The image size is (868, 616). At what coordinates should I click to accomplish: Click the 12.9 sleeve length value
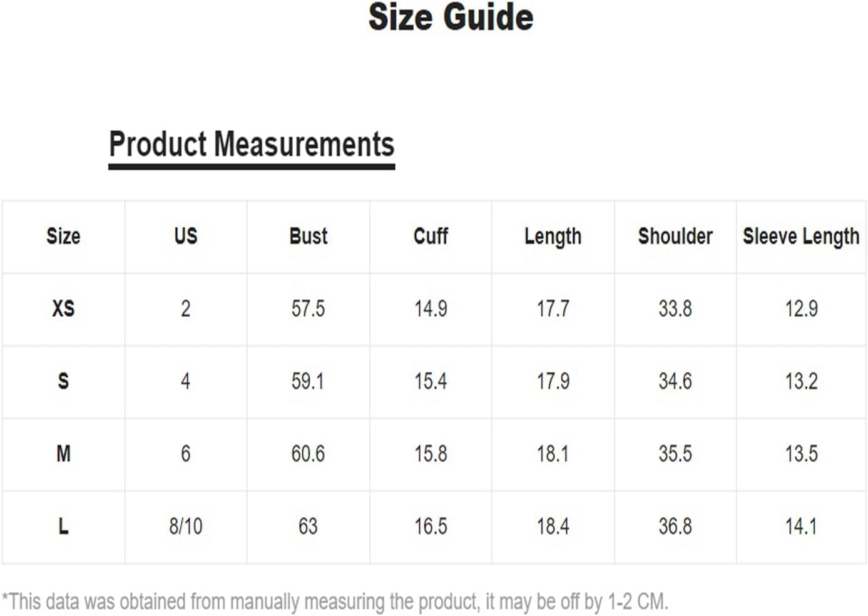[801, 309]
